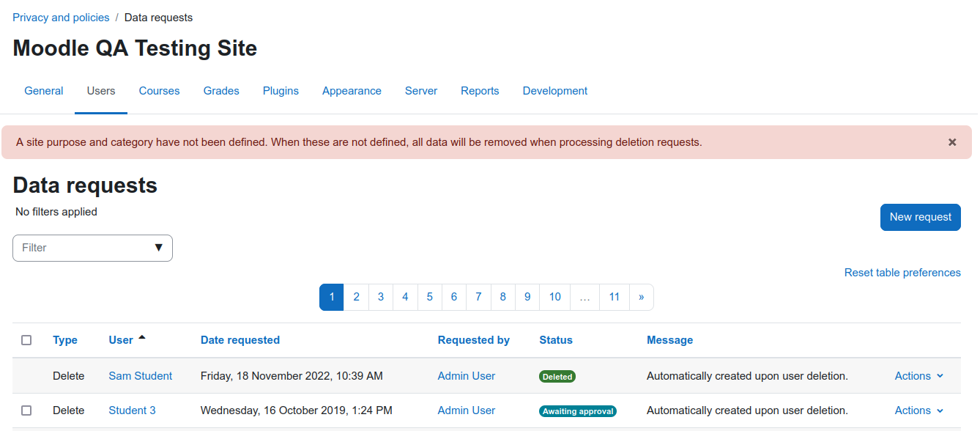Expand Actions menu for Sam Student
Viewport: 980px width, 431px height.
[x=919, y=376]
